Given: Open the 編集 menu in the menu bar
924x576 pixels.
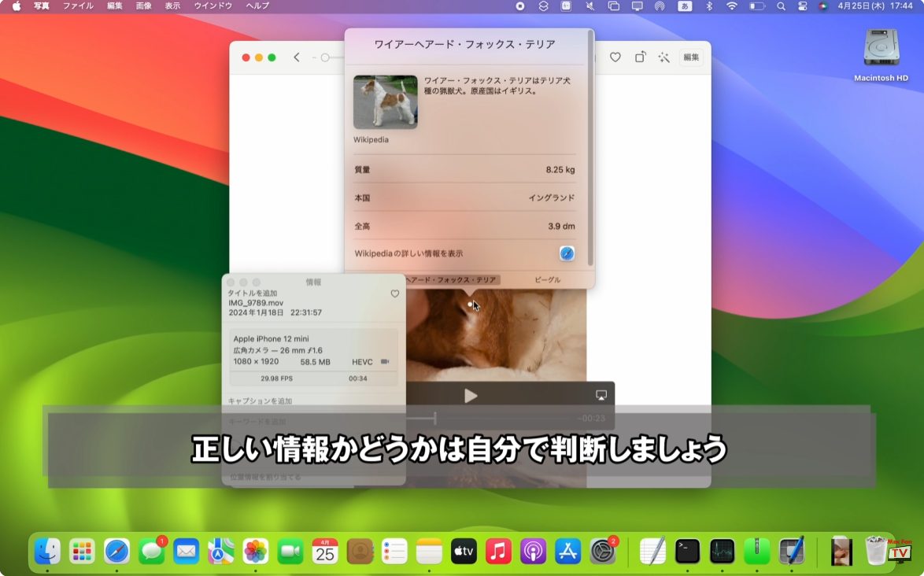Looking at the screenshot, I should point(115,6).
